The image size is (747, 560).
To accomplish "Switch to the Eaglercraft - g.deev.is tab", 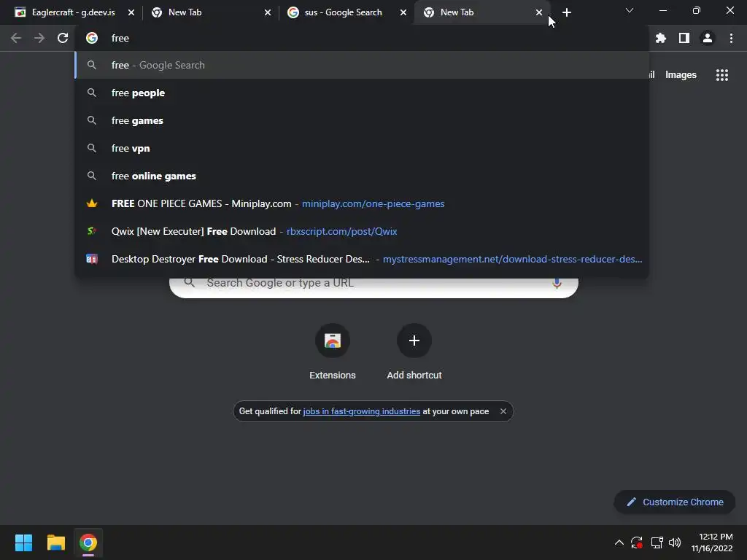I will (x=74, y=12).
